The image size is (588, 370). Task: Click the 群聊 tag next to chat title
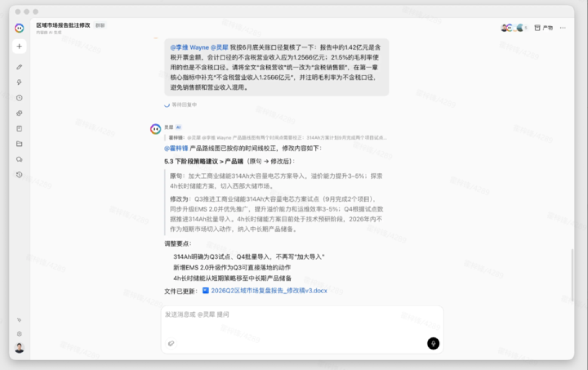pyautogui.click(x=100, y=26)
